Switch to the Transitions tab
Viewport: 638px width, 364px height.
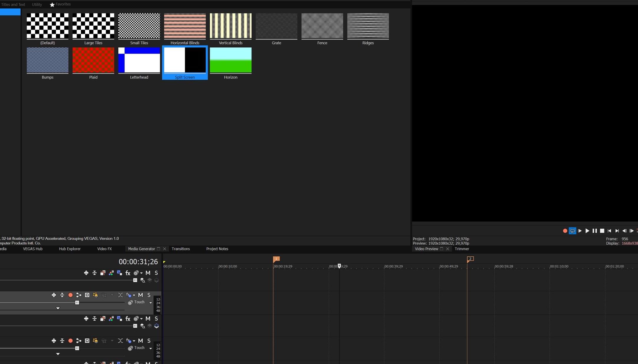pos(180,249)
